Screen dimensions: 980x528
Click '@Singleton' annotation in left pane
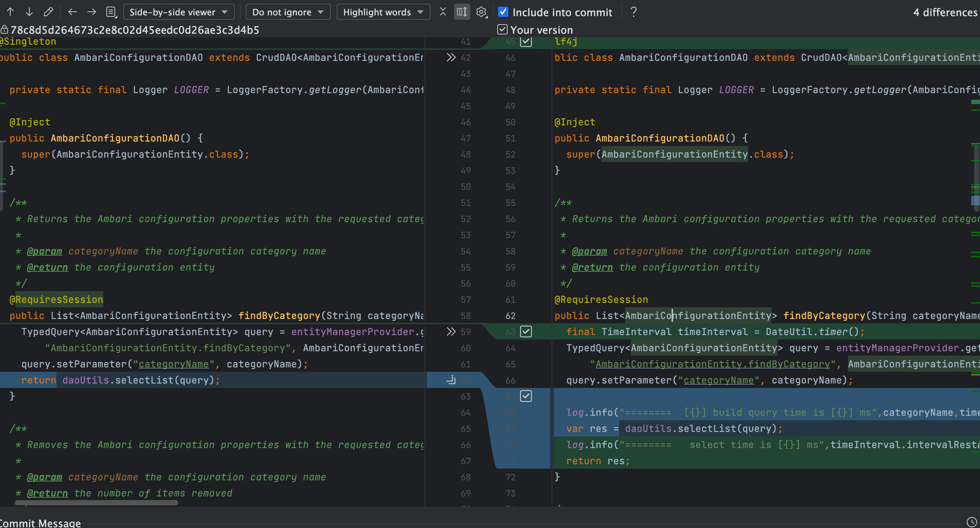point(28,41)
